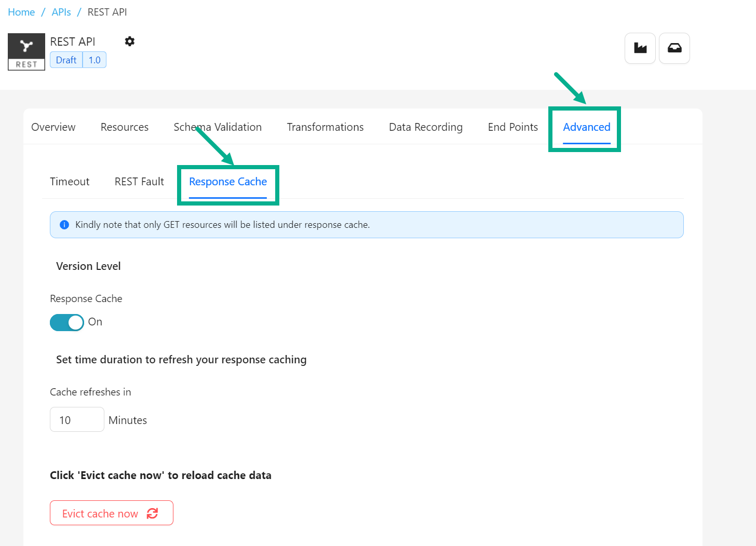The height and width of the screenshot is (546, 756).
Task: Click the REST API logo thumbnail
Action: coord(26,51)
